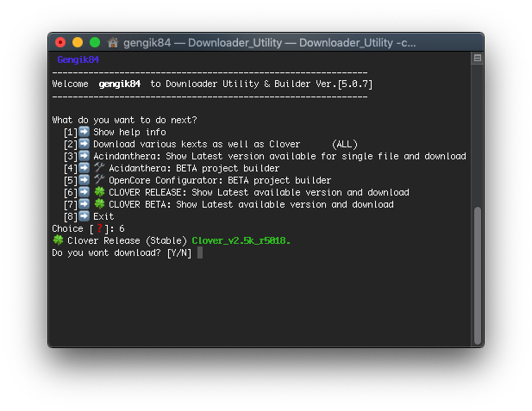Click the arrow icon on the [4] row

[84, 168]
